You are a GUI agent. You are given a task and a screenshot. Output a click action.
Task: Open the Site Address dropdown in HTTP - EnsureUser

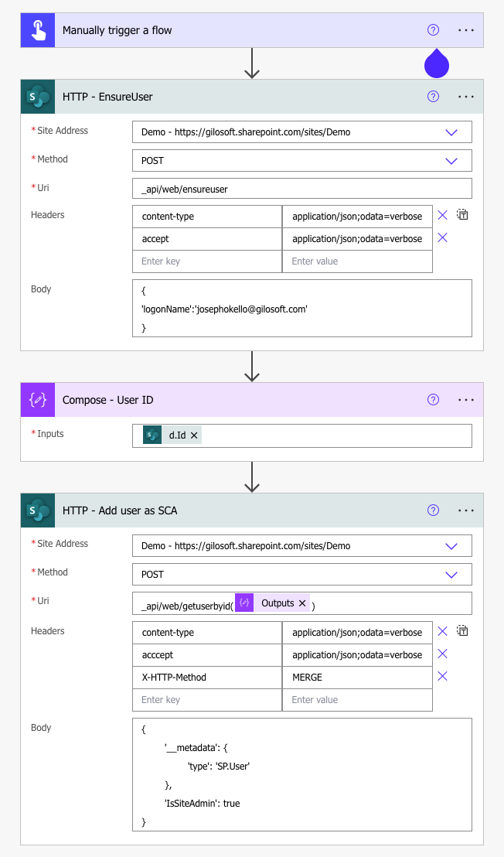tap(451, 131)
